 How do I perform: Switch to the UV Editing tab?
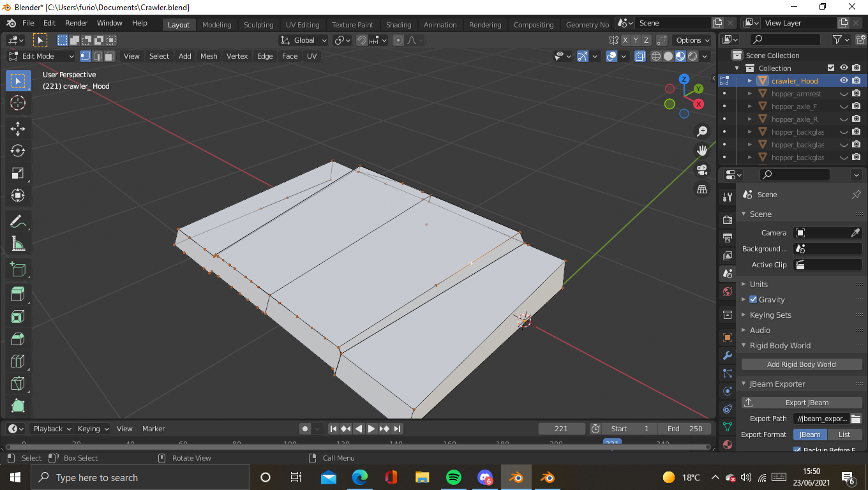[303, 25]
